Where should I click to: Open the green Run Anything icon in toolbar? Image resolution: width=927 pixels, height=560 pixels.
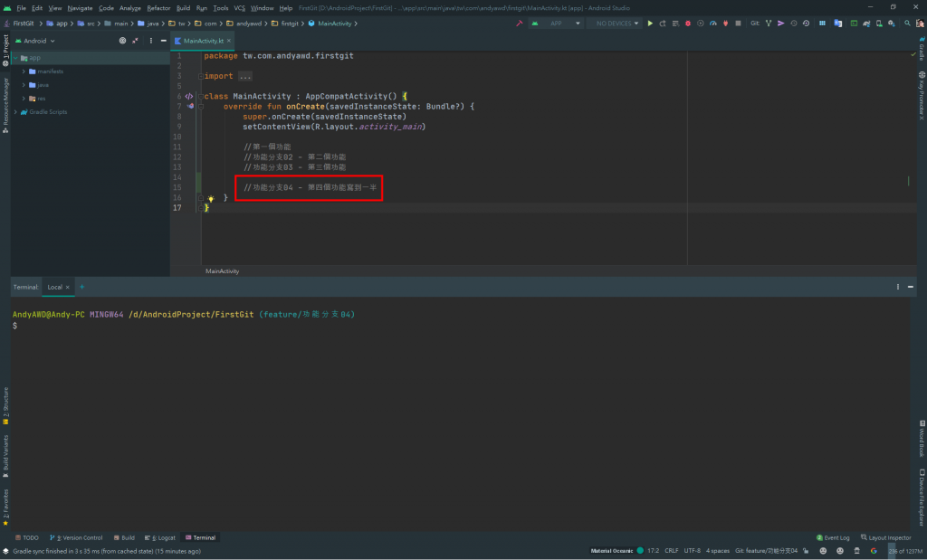coord(854,24)
